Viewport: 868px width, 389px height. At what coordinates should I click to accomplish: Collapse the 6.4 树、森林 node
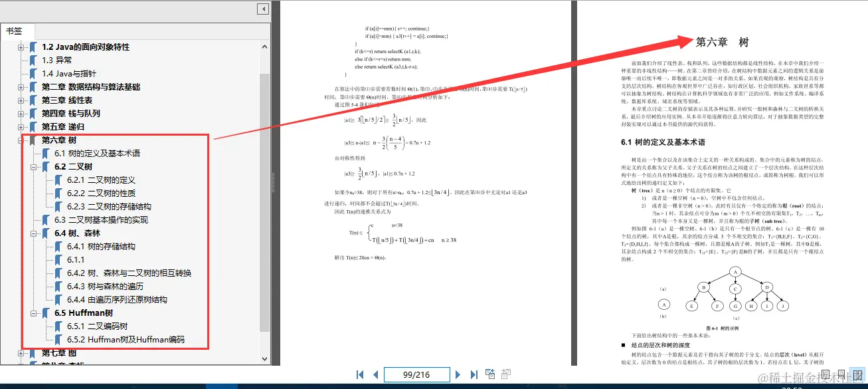click(34, 233)
